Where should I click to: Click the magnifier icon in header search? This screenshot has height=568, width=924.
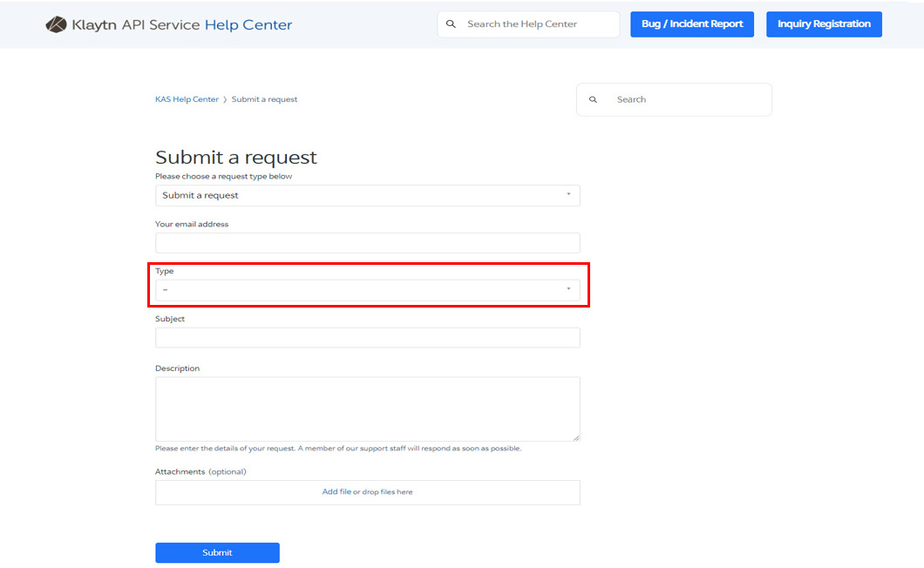click(x=451, y=24)
